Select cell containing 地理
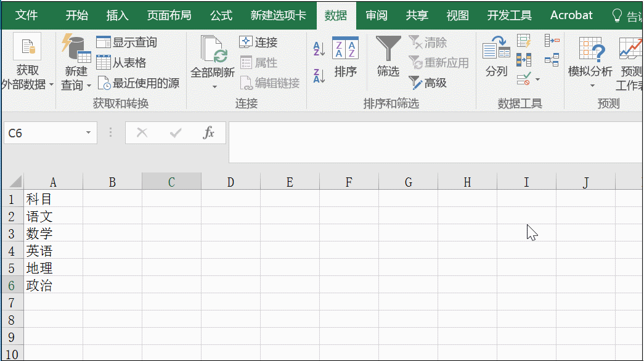 (54, 268)
